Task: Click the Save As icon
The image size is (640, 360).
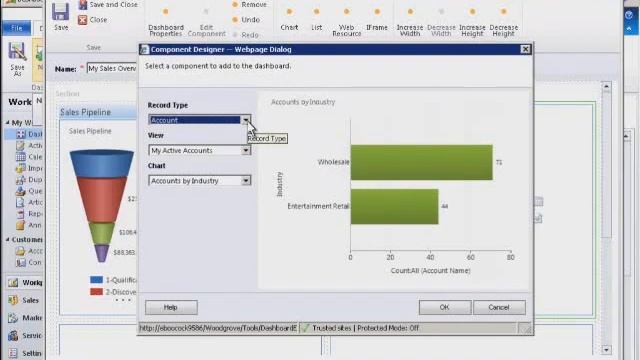Action: coord(17,59)
